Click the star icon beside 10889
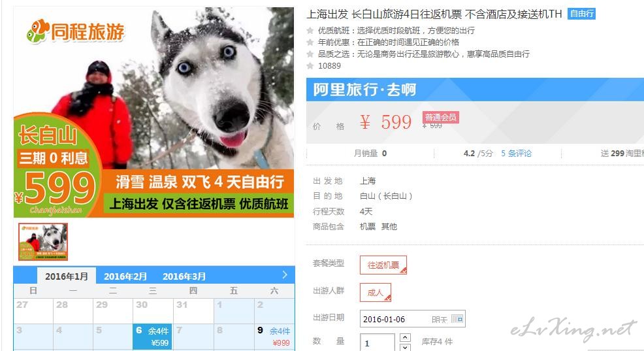The height and width of the screenshot is (351, 644). tap(310, 66)
